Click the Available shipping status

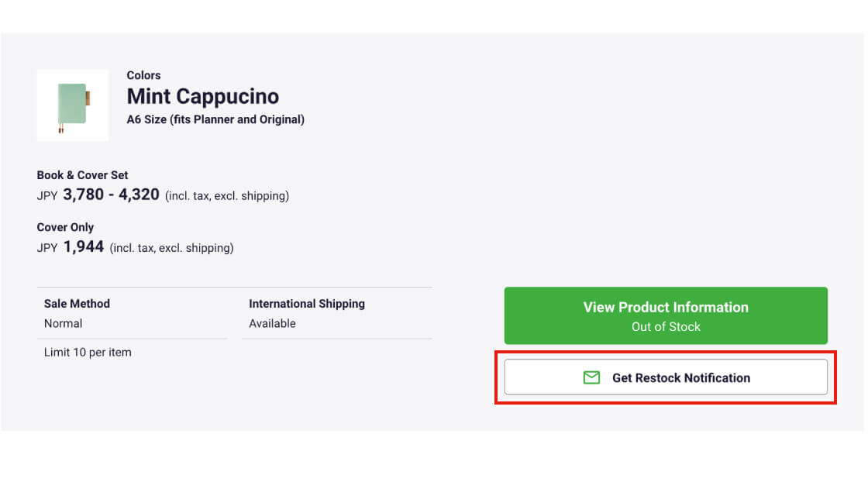[272, 323]
